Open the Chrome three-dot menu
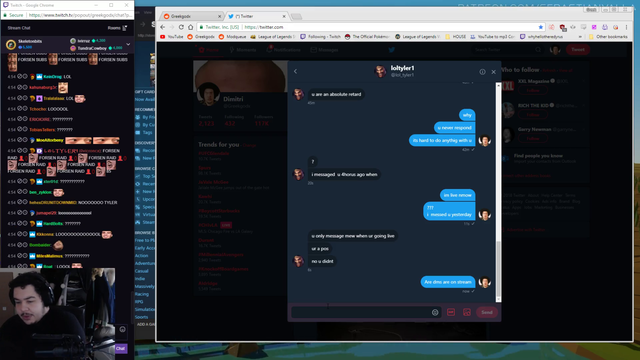This screenshot has width=640, height=360. click(x=627, y=27)
